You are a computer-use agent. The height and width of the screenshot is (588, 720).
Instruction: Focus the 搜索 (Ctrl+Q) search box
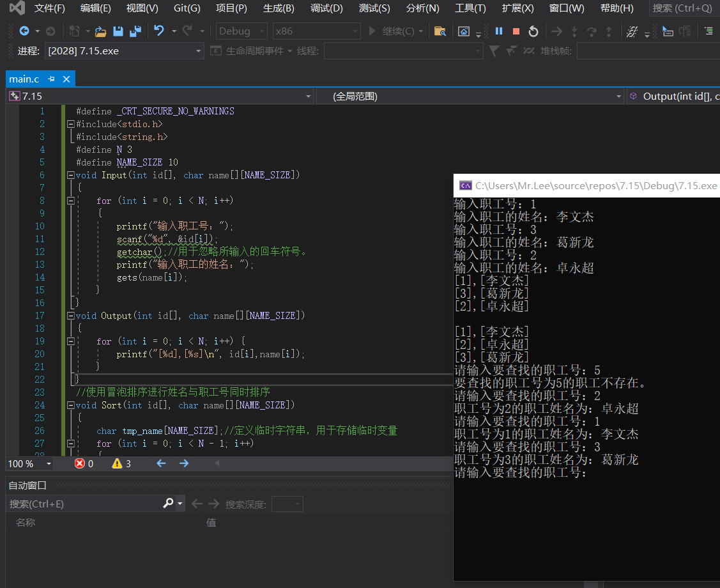click(684, 8)
